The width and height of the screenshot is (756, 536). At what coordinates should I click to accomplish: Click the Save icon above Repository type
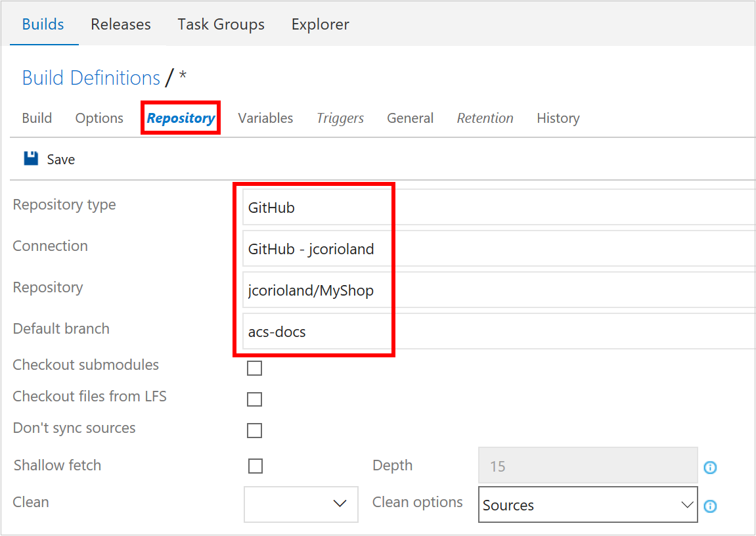coord(30,159)
